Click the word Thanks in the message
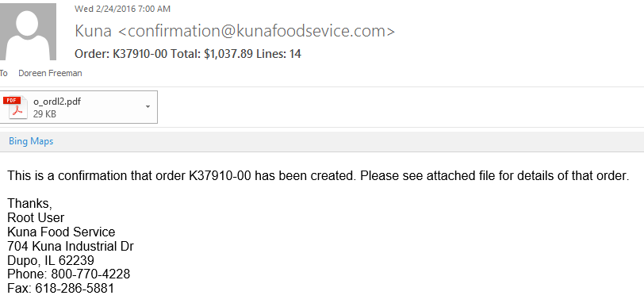The image size is (644, 303). (29, 203)
